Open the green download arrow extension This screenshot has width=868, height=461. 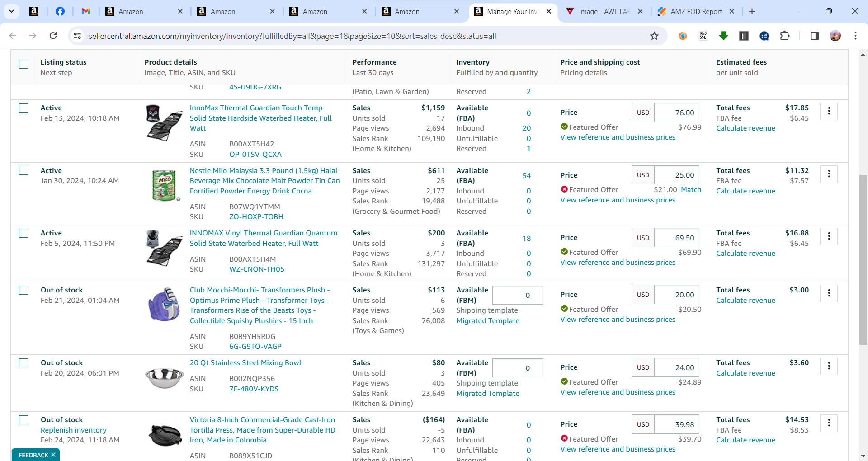click(x=723, y=36)
